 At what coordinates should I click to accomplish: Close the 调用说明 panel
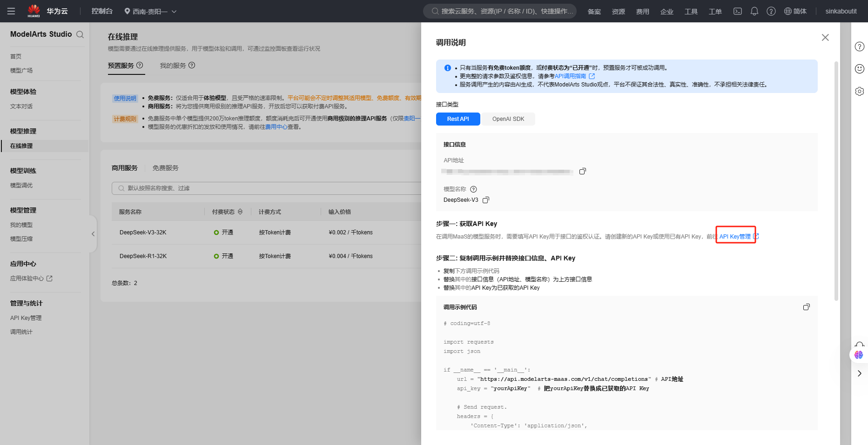click(825, 37)
